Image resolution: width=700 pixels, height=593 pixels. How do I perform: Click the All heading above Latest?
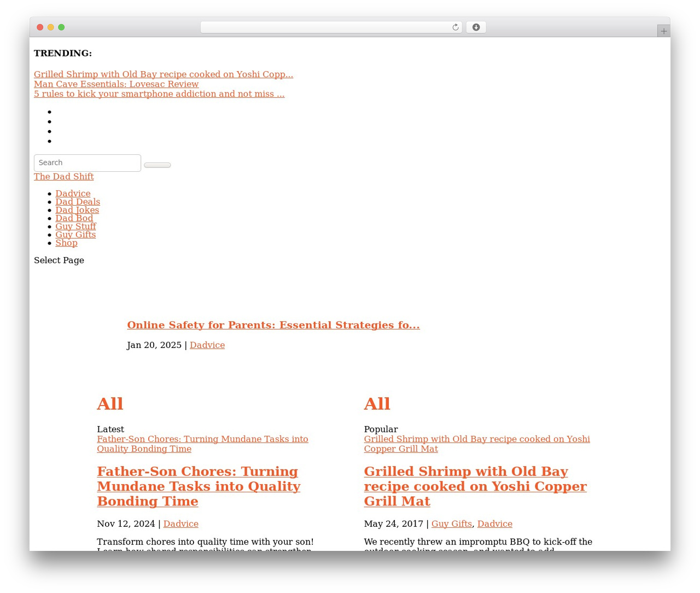point(110,404)
